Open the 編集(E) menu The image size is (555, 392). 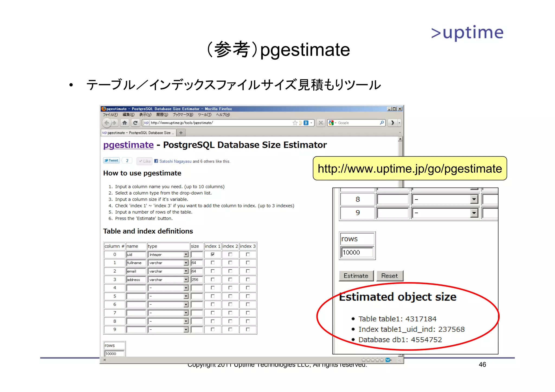click(x=128, y=115)
